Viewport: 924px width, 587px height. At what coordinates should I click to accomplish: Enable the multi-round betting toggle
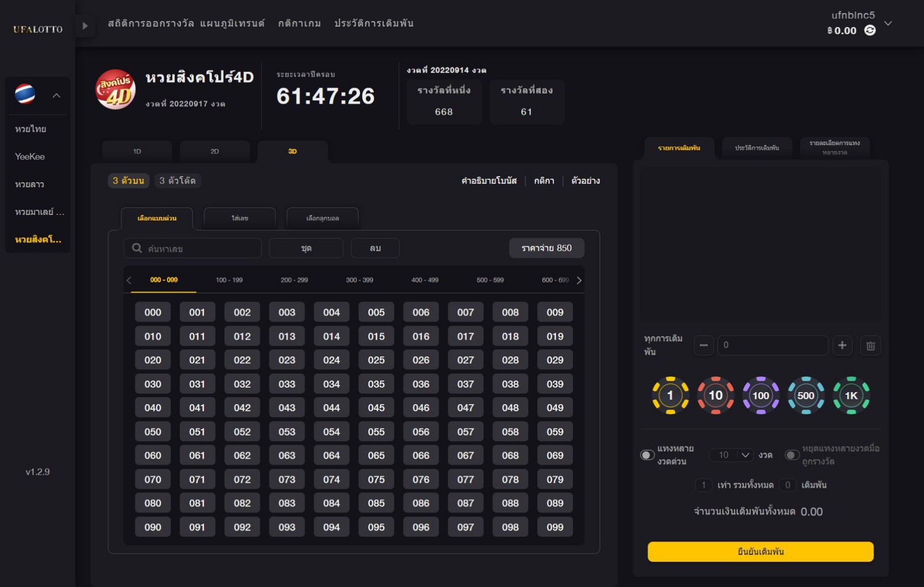648,455
